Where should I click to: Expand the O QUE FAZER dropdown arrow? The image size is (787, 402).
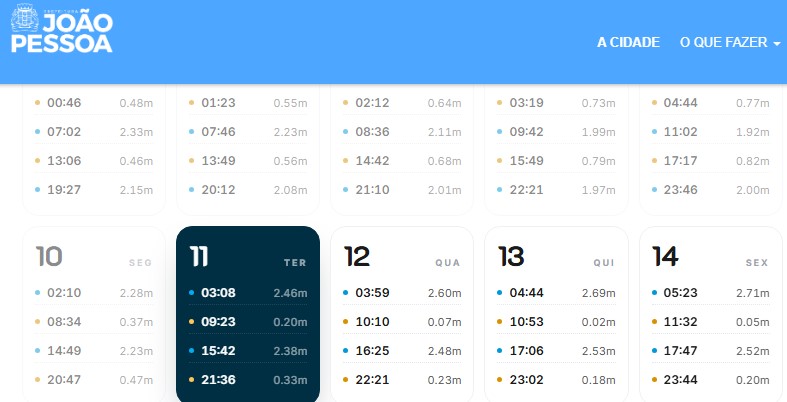tap(776, 44)
